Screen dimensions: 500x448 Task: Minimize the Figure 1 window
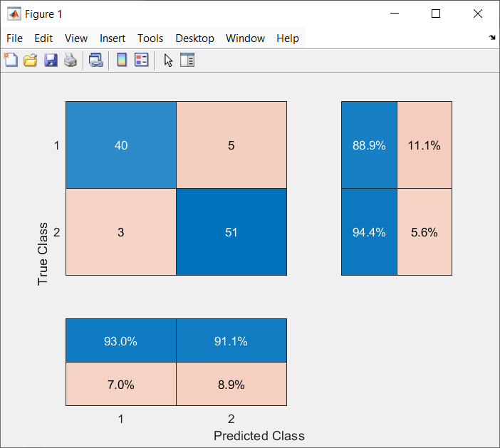click(395, 14)
